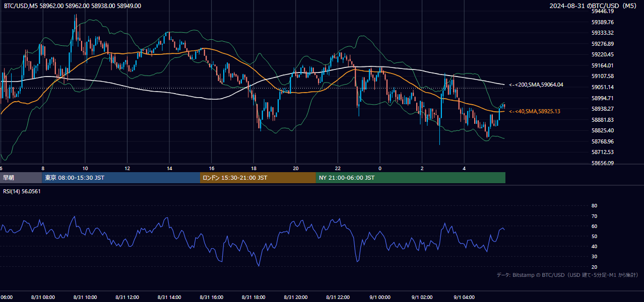Click price axis label 59220.45
The image size is (644, 302).
point(602,54)
